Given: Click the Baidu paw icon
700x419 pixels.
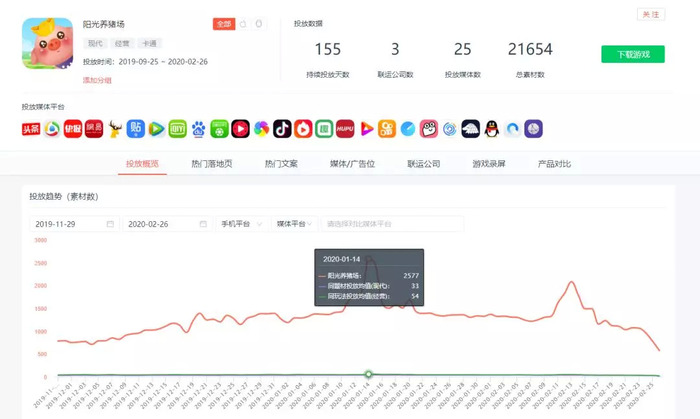Looking at the screenshot, I should click(x=199, y=129).
